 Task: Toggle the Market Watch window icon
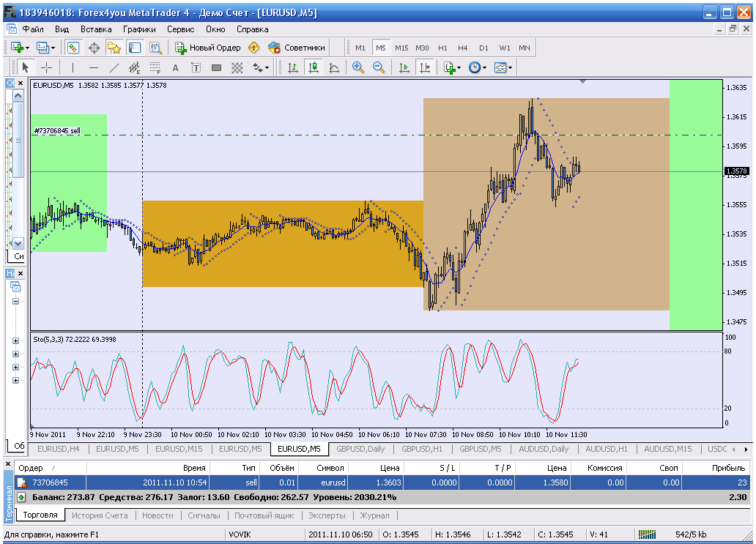tap(73, 48)
